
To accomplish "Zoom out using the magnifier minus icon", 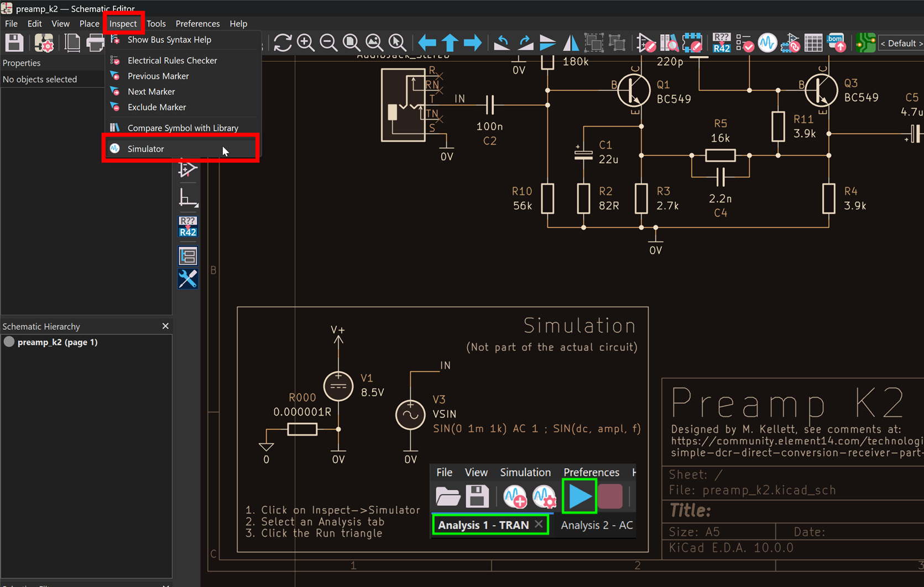I will (328, 43).
